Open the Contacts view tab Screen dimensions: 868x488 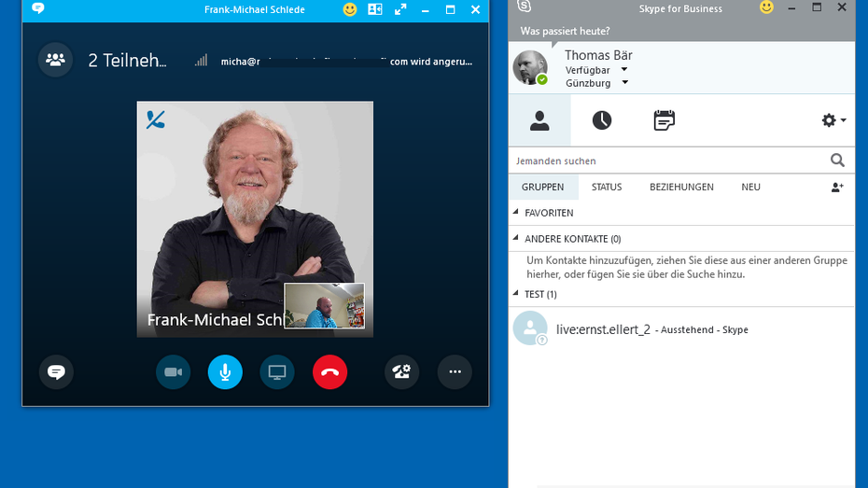tap(539, 121)
